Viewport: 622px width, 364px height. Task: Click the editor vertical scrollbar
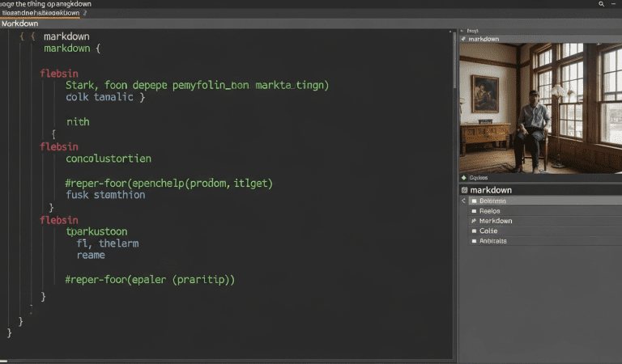pos(454,81)
